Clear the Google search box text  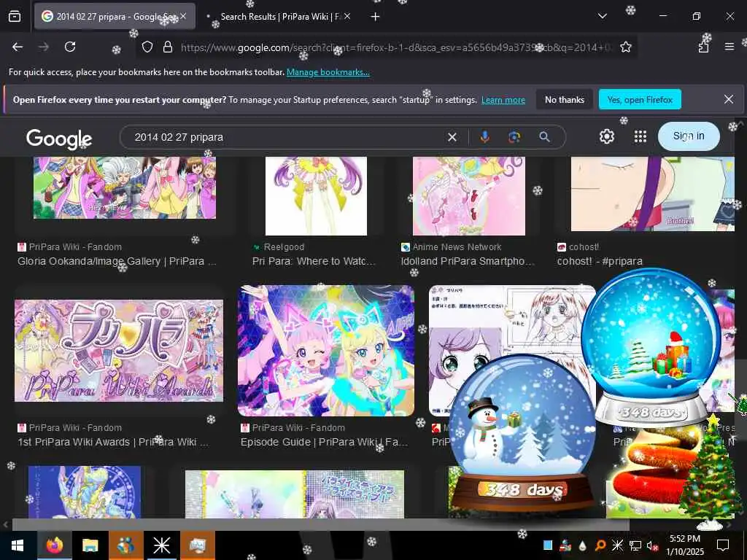[x=452, y=137]
